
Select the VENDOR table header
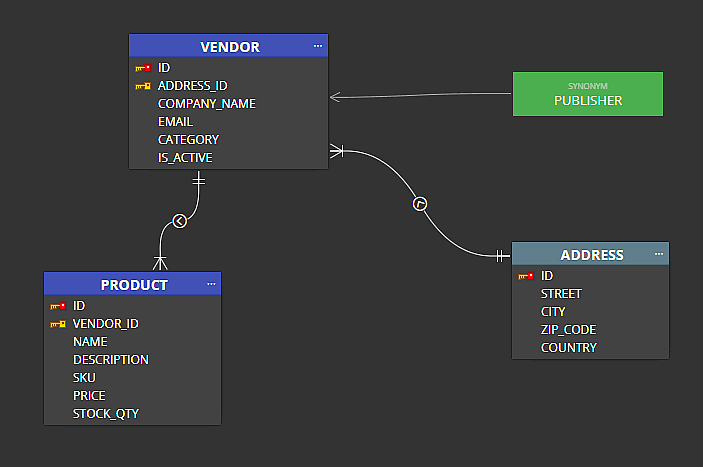[x=229, y=47]
